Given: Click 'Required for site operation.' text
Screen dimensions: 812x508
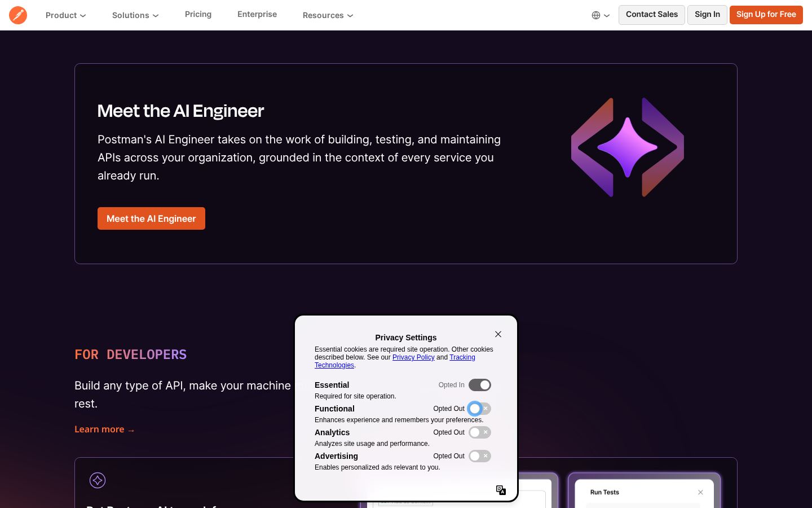Looking at the screenshot, I should (x=355, y=396).
